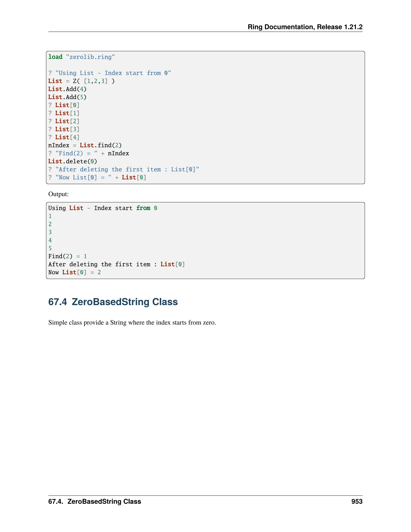The image size is (411, 532).
Task: Click the 'Simple class provide a String' paragraph
Action: click(x=132, y=323)
